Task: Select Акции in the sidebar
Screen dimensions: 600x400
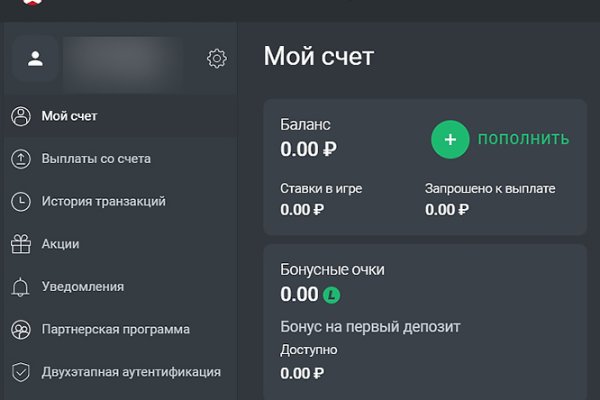Action: [x=60, y=244]
